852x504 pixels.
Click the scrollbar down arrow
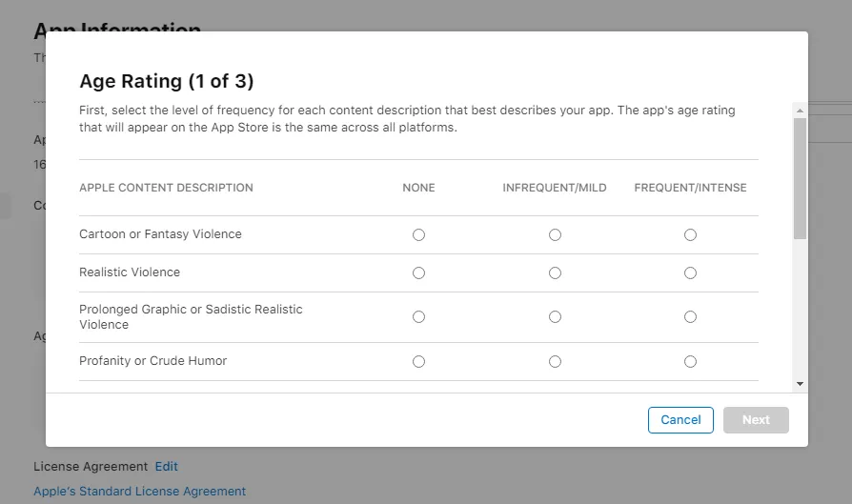[x=800, y=383]
